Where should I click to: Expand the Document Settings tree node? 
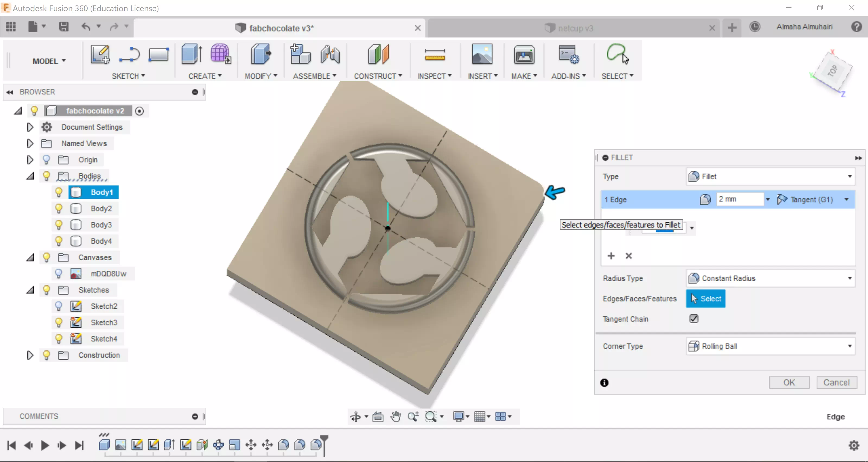coord(30,127)
